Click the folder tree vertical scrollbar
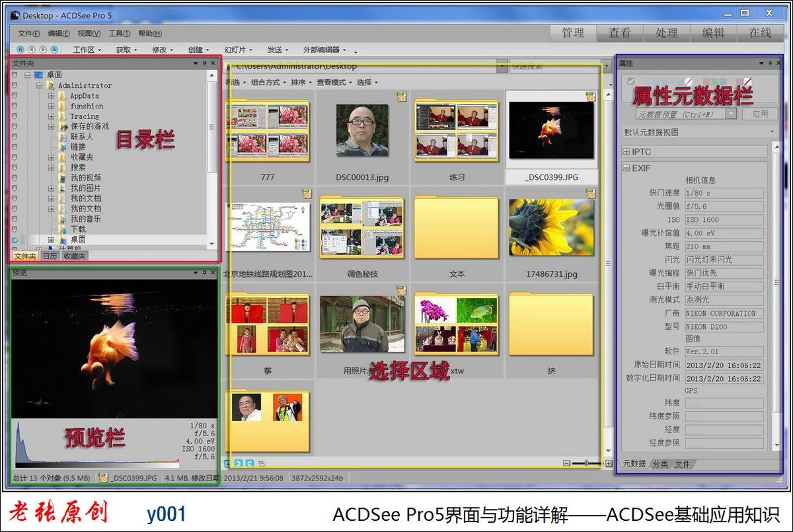This screenshot has width=793, height=532. coord(212,159)
